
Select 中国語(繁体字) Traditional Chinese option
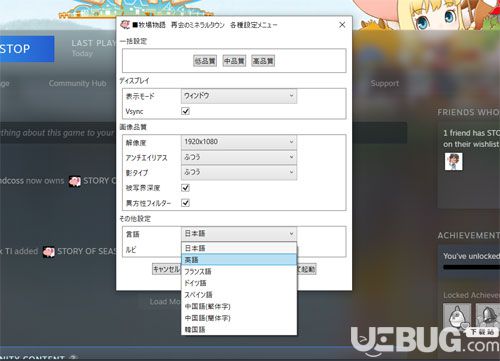coord(239,306)
